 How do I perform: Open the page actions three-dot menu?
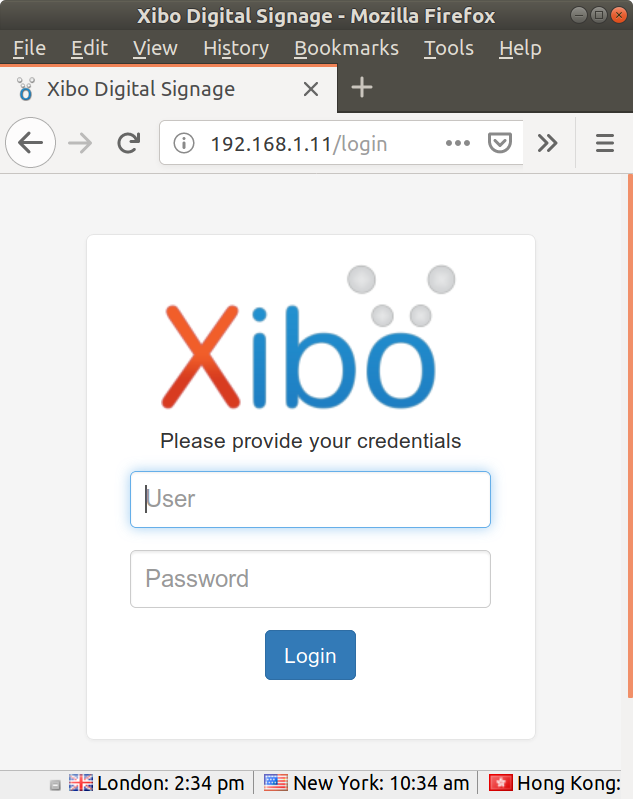tap(457, 143)
